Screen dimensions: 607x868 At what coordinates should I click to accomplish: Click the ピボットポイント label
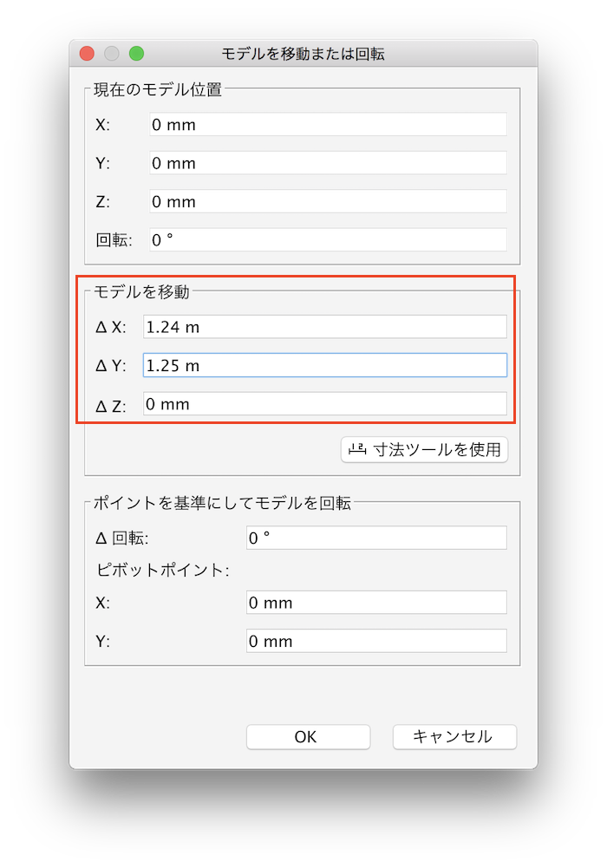[x=163, y=571]
